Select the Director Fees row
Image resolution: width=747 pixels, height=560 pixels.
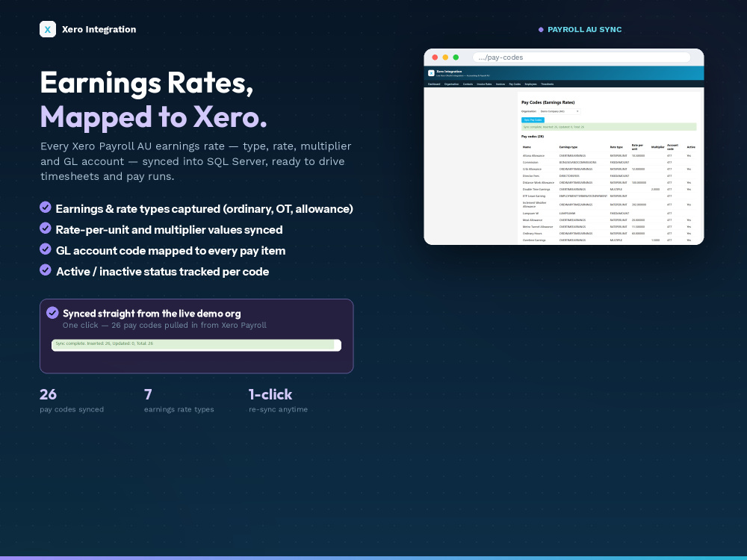(x=609, y=175)
